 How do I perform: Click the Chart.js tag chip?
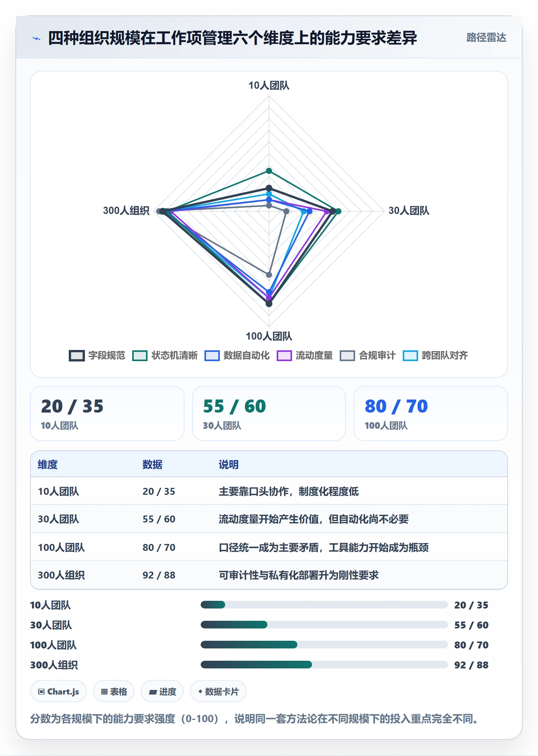coord(58,691)
